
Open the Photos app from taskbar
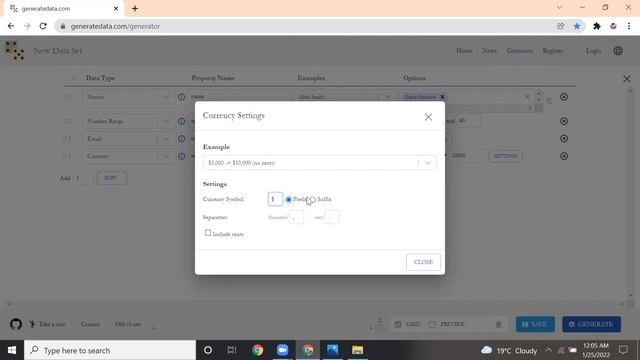coord(333,350)
